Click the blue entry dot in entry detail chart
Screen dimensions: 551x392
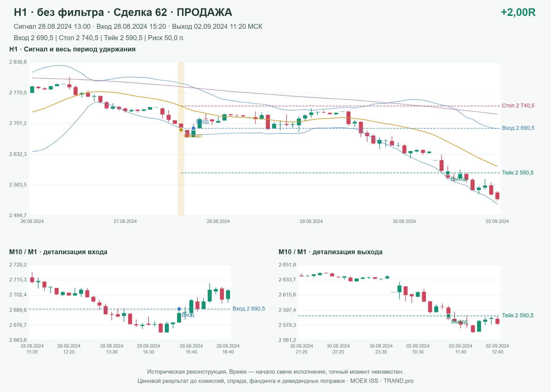179,309
